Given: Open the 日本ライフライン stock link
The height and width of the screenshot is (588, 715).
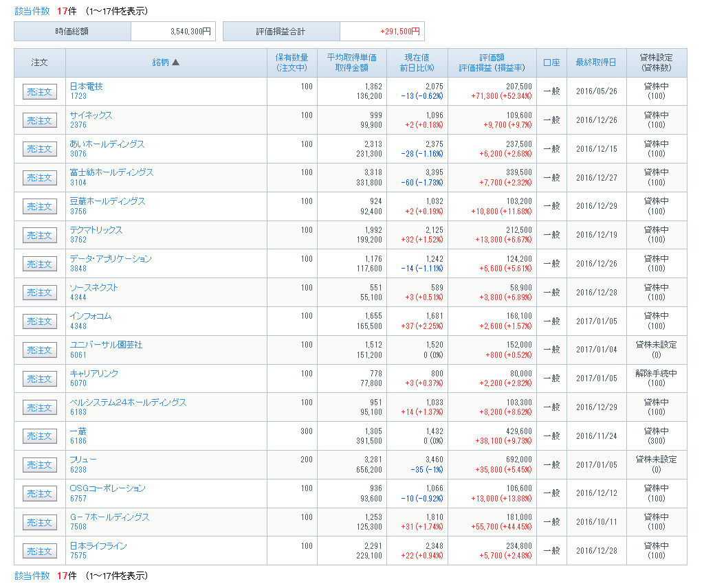Looking at the screenshot, I should (98, 545).
